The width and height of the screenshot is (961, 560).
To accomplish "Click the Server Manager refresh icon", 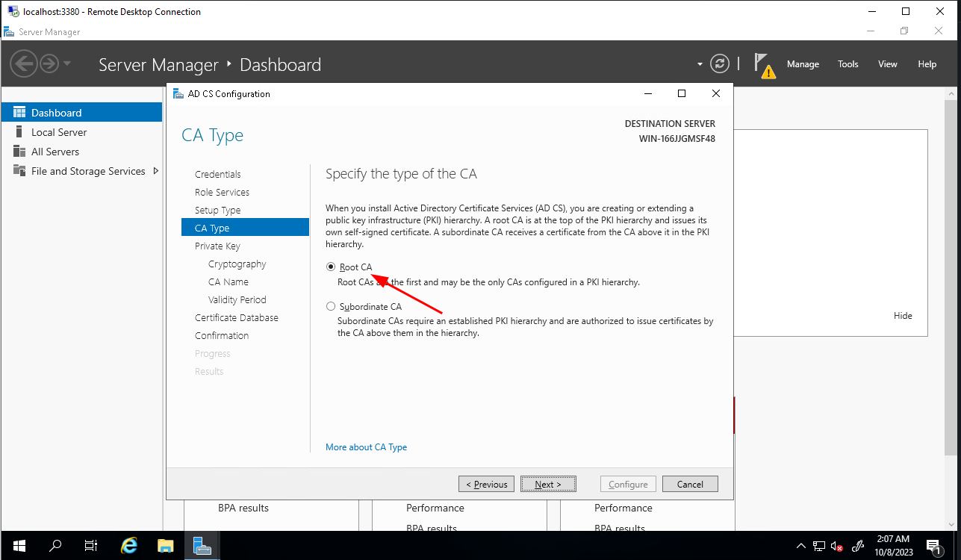I will 719,64.
